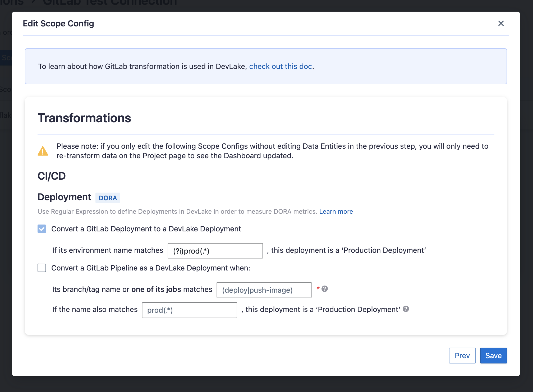Focus the 'name also matches' prod field
Screen dimensions: 533x392
[189, 310]
